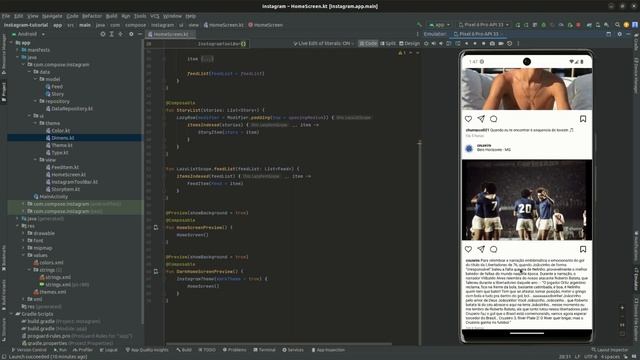Screen dimensions: 640x360
Task: Tap the share icon under football post
Action: tap(481, 249)
